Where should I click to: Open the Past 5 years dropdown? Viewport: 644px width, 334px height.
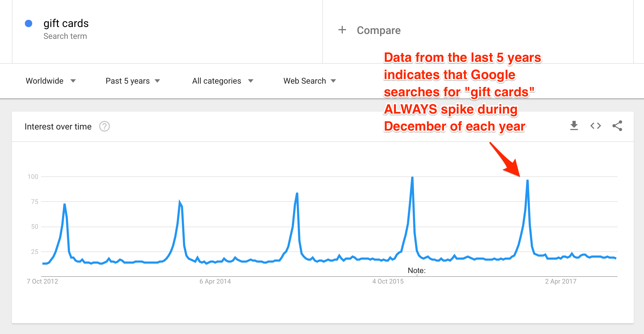click(133, 81)
